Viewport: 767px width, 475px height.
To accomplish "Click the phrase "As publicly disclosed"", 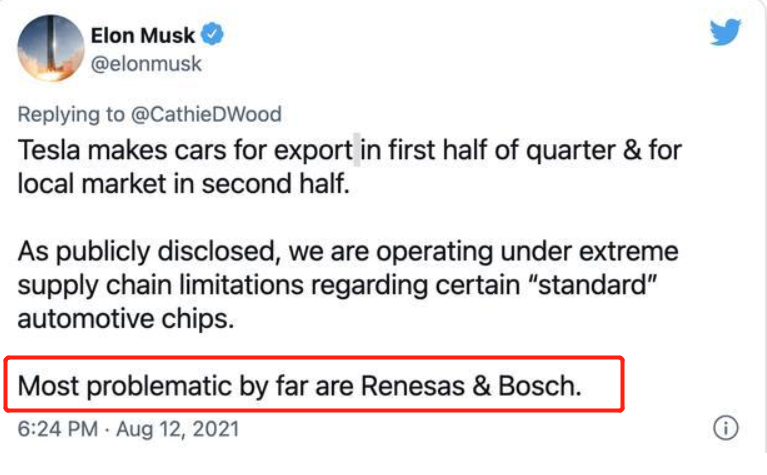I will (x=149, y=252).
